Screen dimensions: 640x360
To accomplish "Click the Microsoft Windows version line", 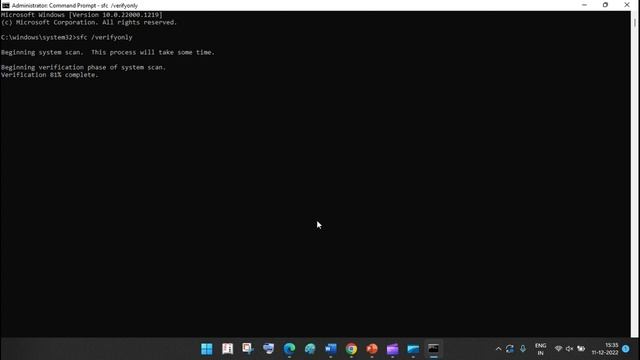I will pyautogui.click(x=82, y=15).
